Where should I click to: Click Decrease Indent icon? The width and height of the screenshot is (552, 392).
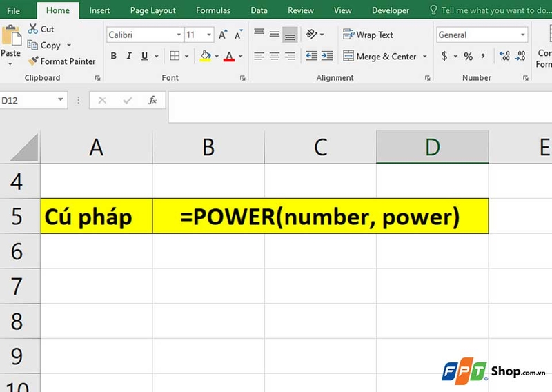311,56
